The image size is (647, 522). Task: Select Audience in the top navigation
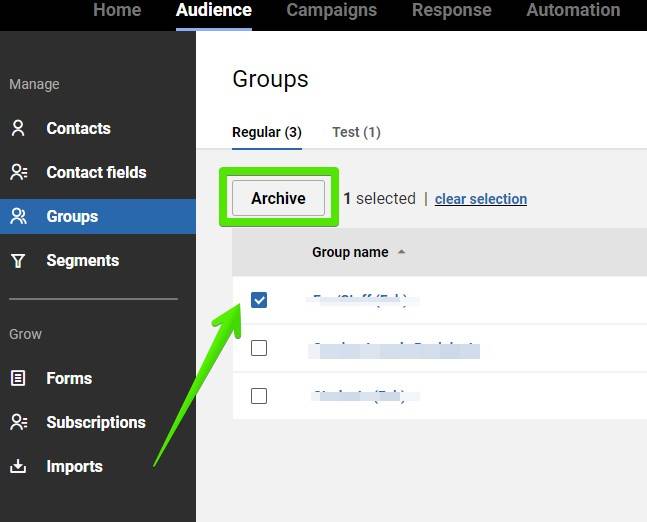point(214,11)
